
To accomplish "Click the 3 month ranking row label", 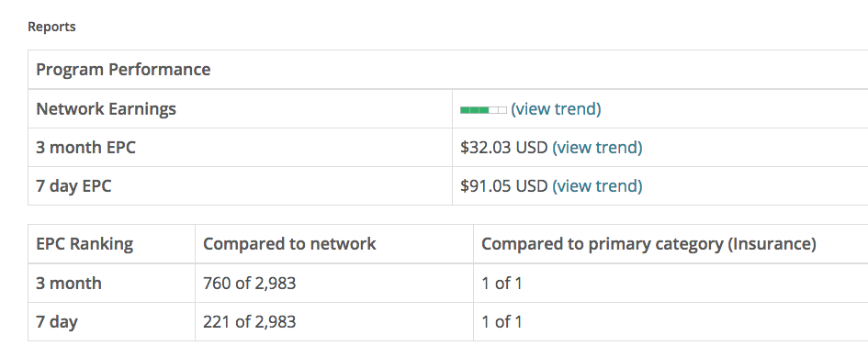I will click(x=69, y=284).
